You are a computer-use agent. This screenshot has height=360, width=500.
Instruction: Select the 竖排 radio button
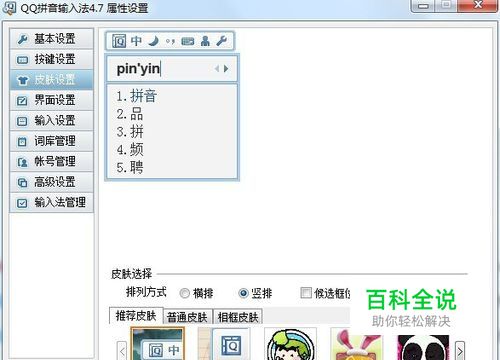244,293
